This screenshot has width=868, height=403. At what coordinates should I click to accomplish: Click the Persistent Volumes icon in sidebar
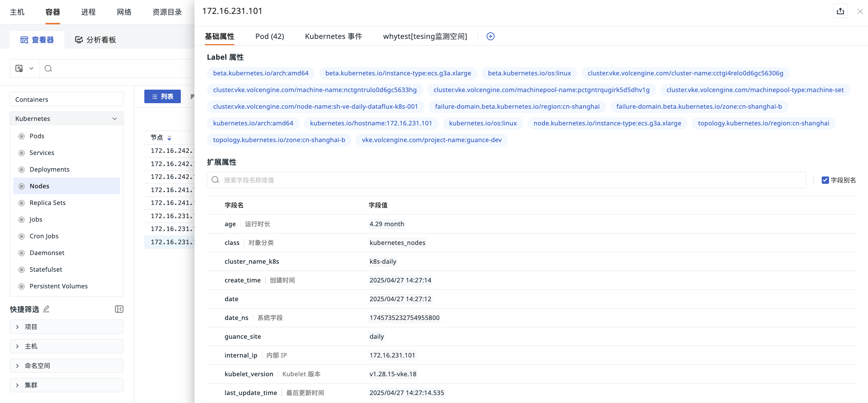point(22,286)
